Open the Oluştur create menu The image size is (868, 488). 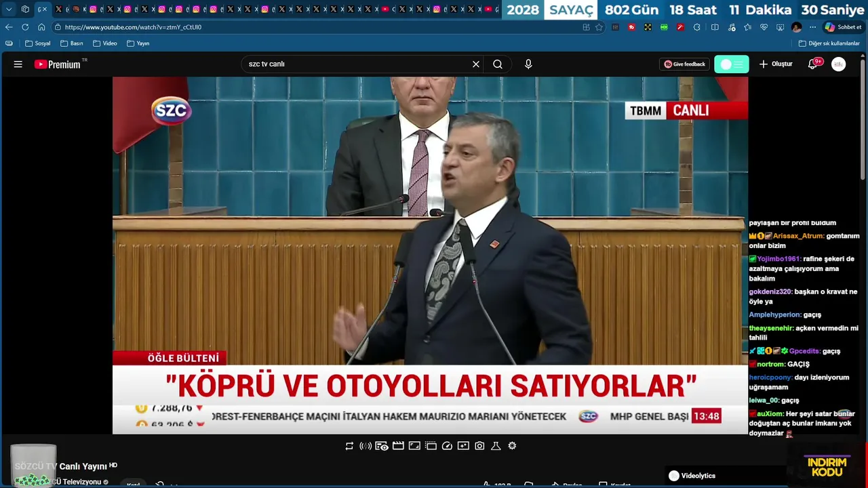tap(776, 64)
